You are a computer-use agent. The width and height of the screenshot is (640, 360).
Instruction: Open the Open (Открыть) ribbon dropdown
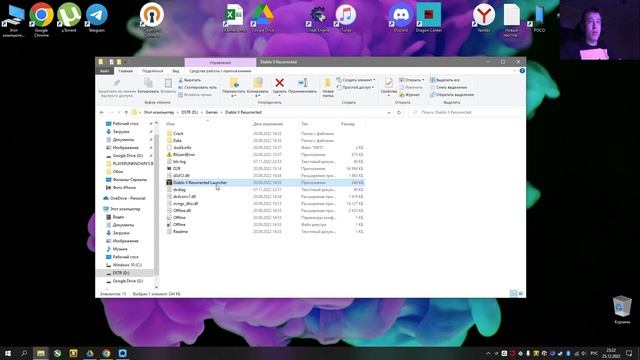(x=411, y=80)
